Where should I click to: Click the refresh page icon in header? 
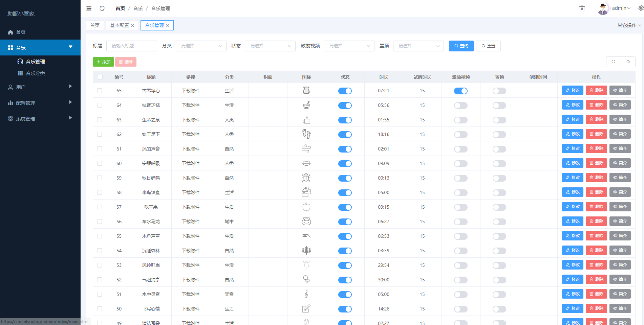coord(102,8)
